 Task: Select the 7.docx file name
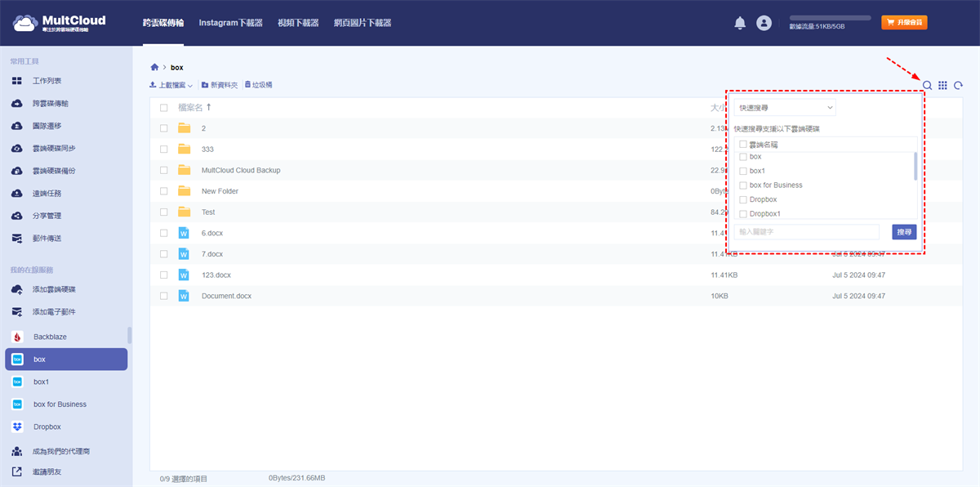pyautogui.click(x=212, y=254)
